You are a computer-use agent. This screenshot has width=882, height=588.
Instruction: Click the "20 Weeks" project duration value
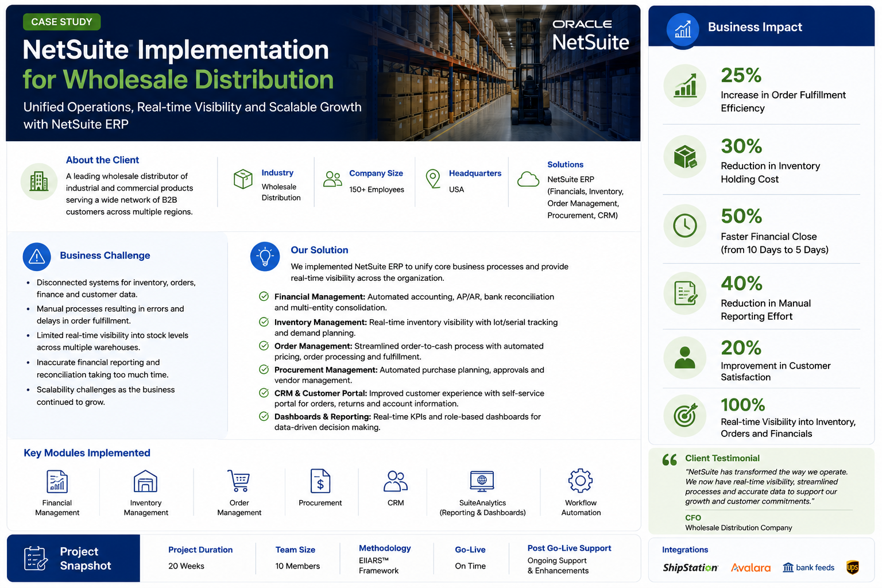186,566
